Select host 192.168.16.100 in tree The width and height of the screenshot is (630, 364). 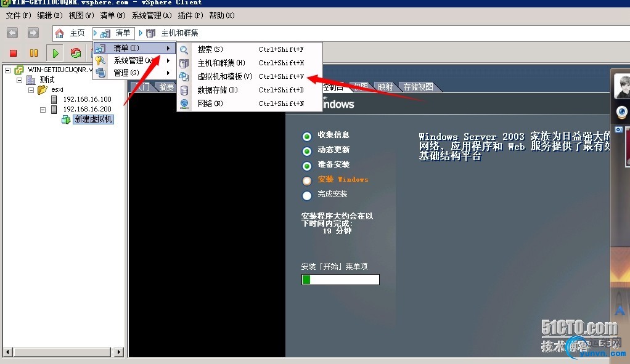[87, 99]
